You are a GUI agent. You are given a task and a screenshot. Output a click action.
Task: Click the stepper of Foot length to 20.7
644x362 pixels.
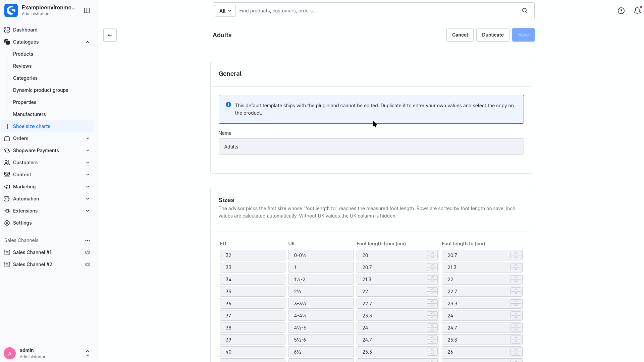point(516,255)
